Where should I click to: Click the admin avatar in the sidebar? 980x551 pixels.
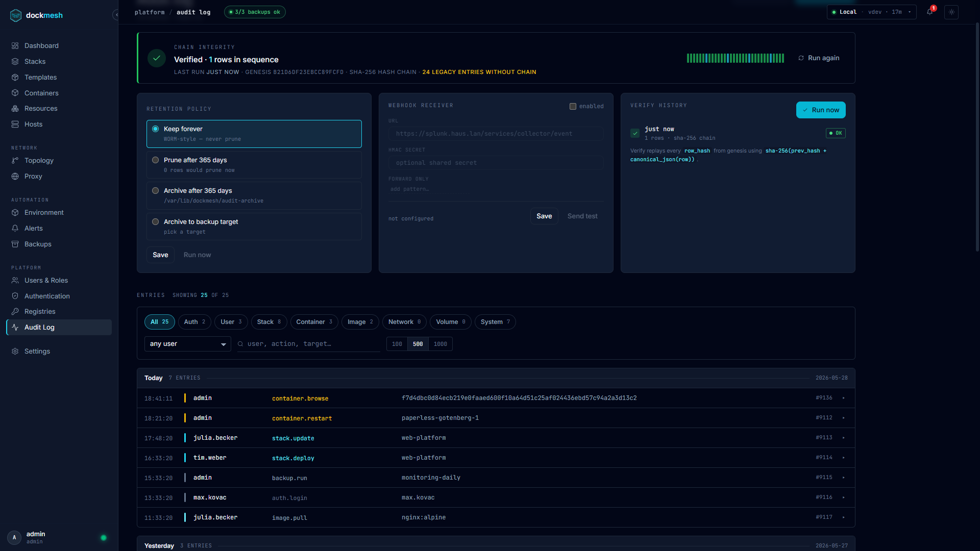(x=14, y=537)
